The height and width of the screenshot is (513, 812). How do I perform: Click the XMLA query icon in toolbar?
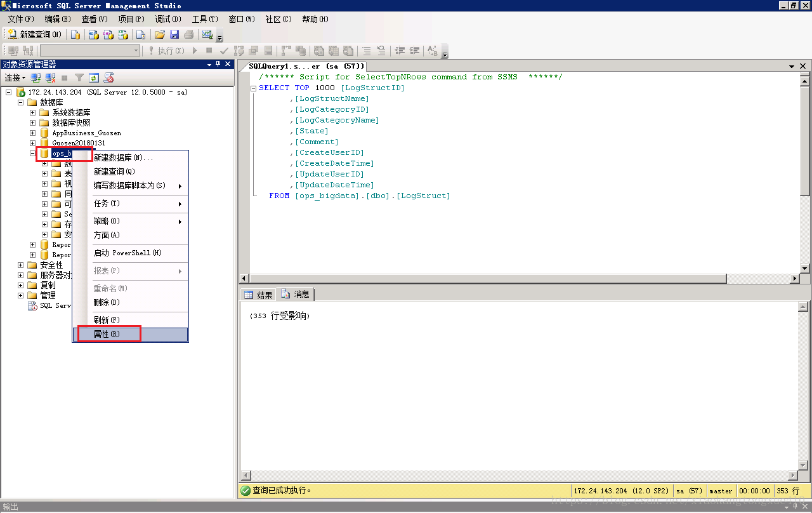tap(124, 34)
